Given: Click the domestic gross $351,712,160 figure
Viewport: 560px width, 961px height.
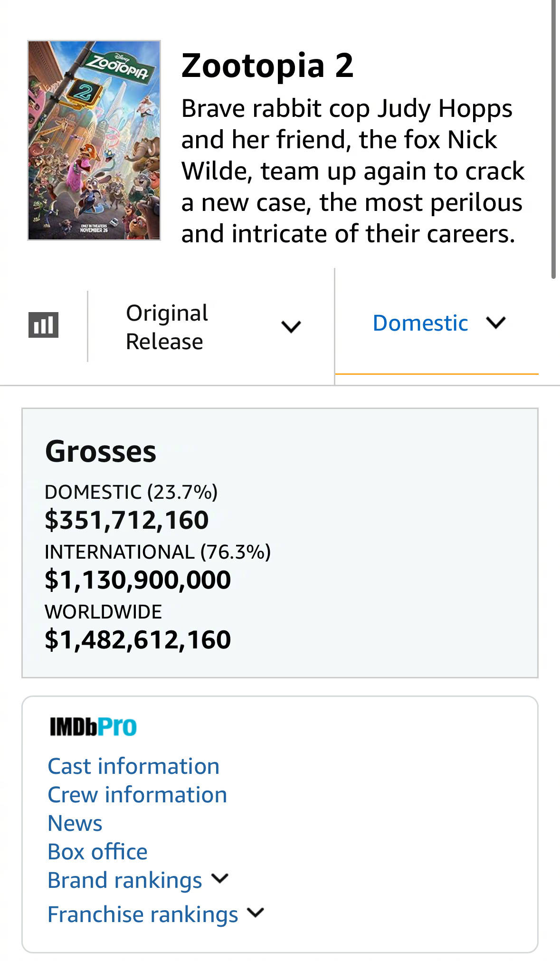Looking at the screenshot, I should (126, 520).
